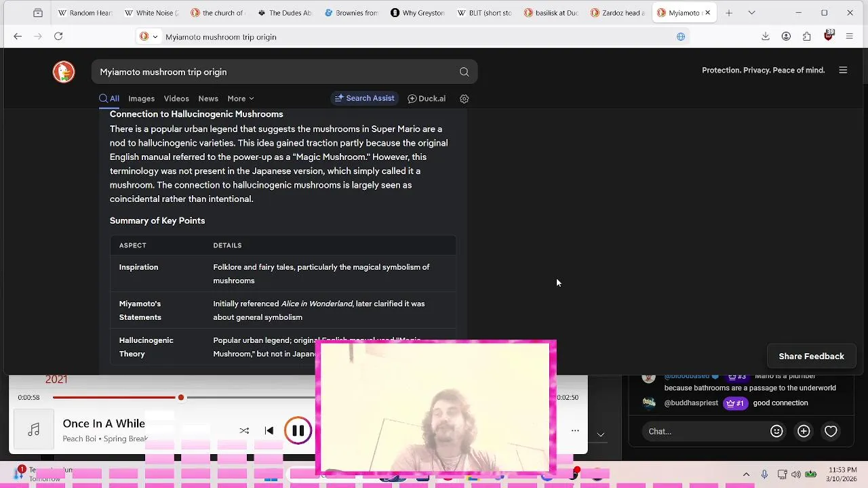Expand the More search categories dropdown
Image resolution: width=868 pixels, height=488 pixels.
[x=241, y=99]
